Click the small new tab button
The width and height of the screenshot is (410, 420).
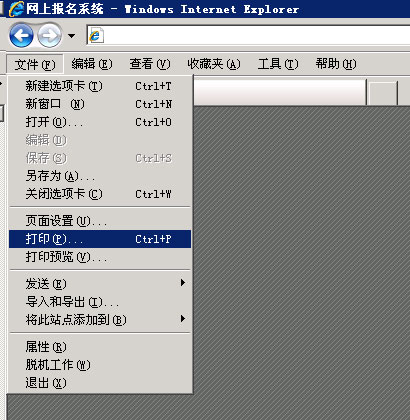pyautogui.click(x=383, y=92)
